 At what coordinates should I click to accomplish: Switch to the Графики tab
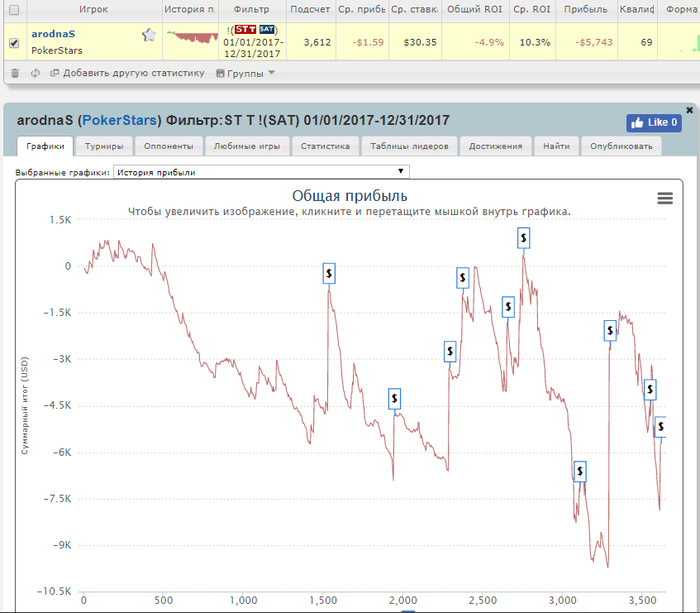pyautogui.click(x=45, y=146)
